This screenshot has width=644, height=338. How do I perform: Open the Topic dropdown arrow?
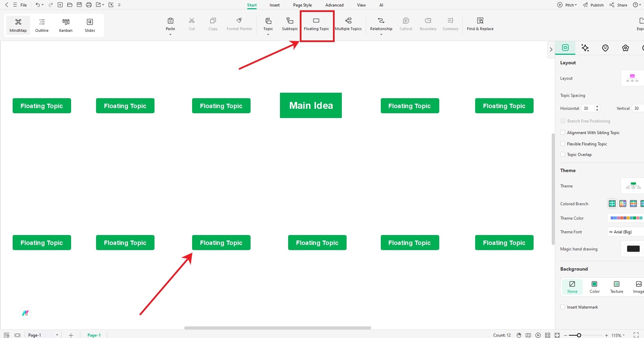(268, 35)
